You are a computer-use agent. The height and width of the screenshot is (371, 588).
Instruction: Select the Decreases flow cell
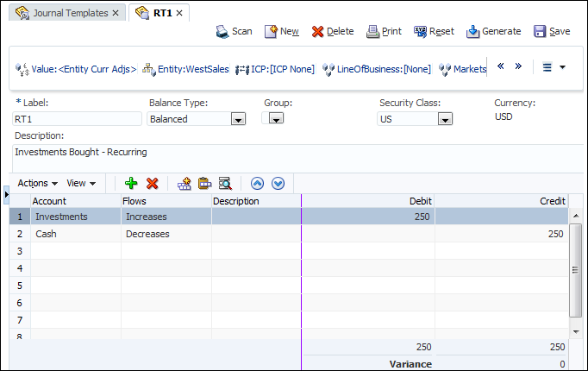click(166, 234)
